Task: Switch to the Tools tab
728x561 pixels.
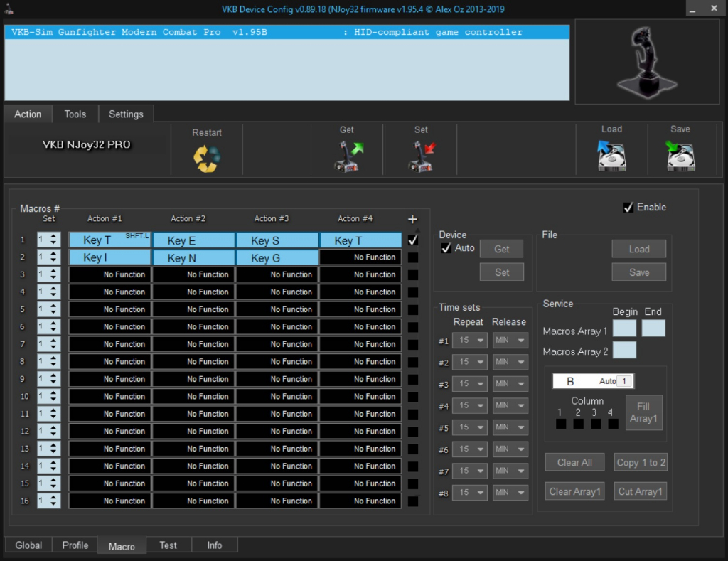Action: tap(75, 114)
